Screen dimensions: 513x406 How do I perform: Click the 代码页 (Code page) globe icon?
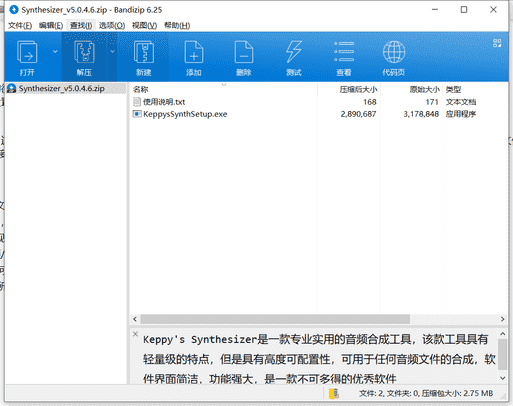(x=394, y=52)
